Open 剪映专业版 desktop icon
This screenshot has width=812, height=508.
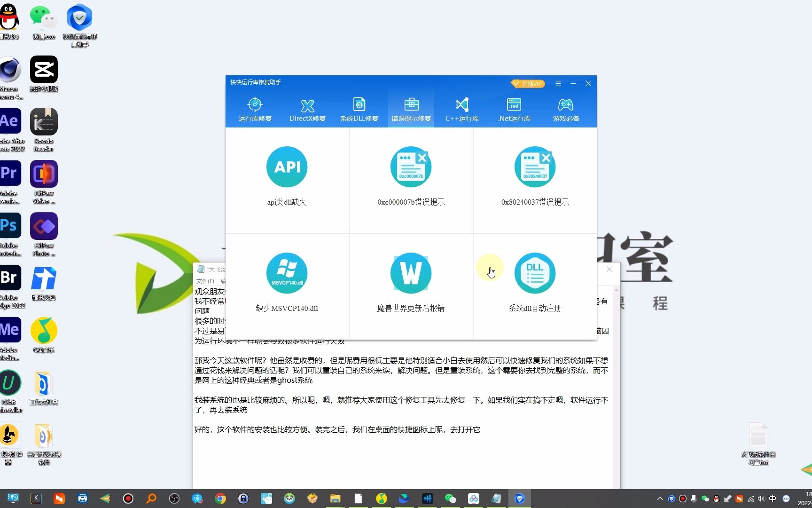coord(44,74)
